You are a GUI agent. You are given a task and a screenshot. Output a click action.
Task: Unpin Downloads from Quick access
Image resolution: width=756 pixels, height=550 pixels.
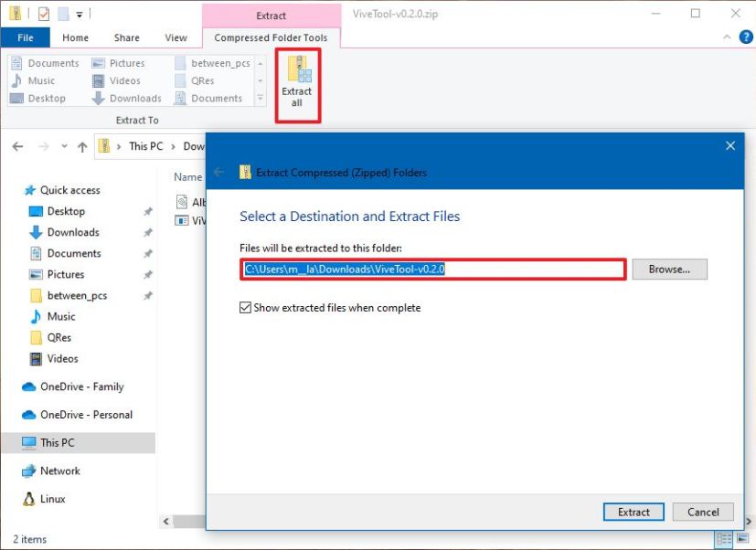148,232
